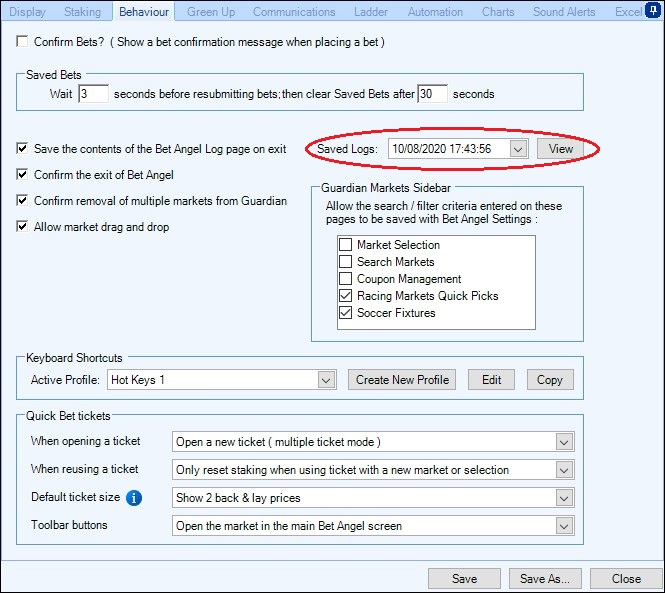Click the Save As... button
Screen dimensions: 665x593
(x=545, y=579)
